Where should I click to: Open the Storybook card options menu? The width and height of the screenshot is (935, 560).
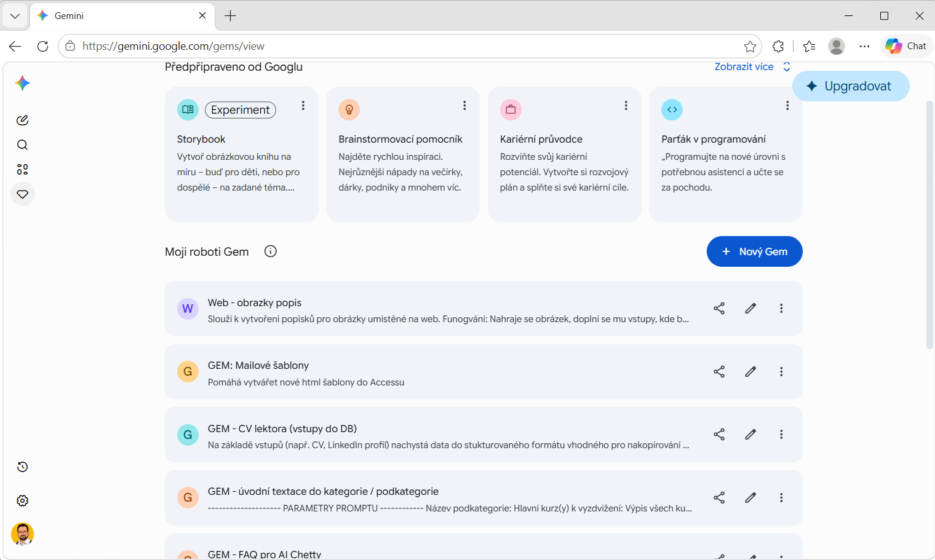pos(303,106)
